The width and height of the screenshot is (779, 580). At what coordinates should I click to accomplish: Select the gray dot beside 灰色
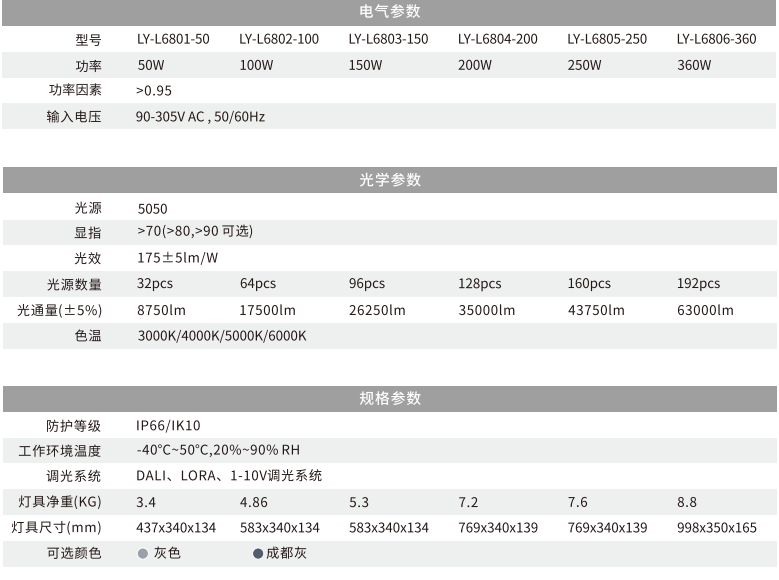142,553
